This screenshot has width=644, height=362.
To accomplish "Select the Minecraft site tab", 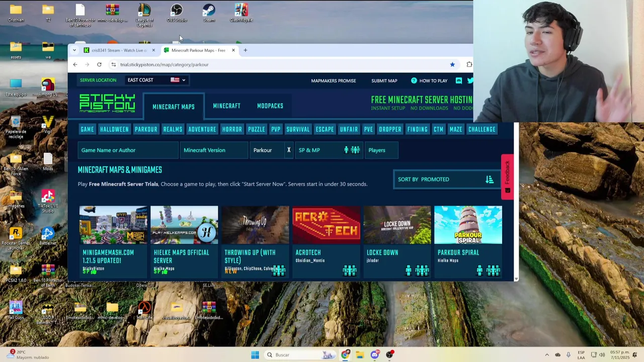I will pos(226,106).
